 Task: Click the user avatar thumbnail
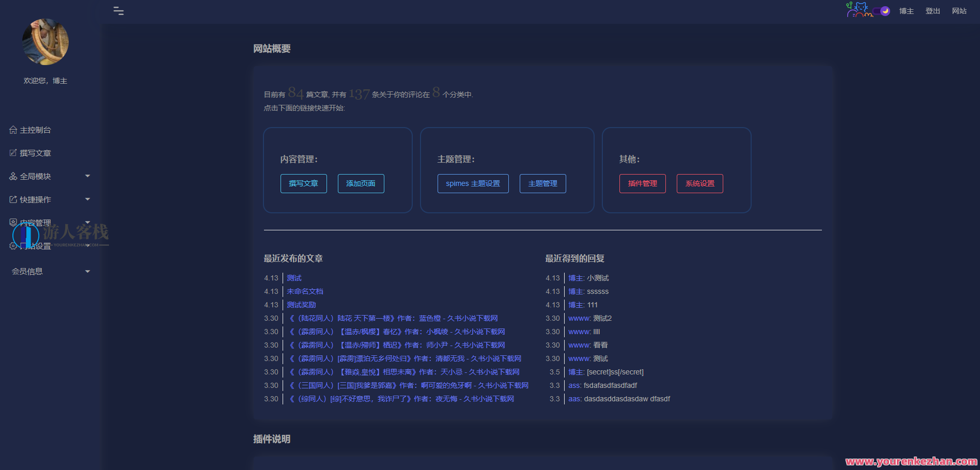(45, 42)
